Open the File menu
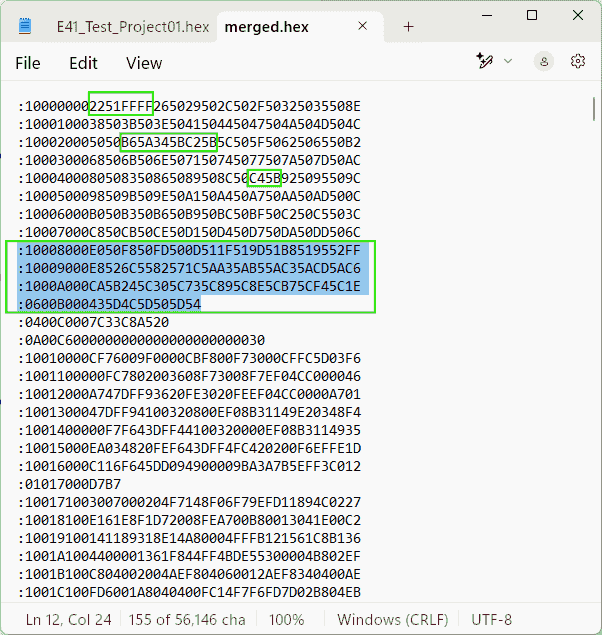 (28, 63)
